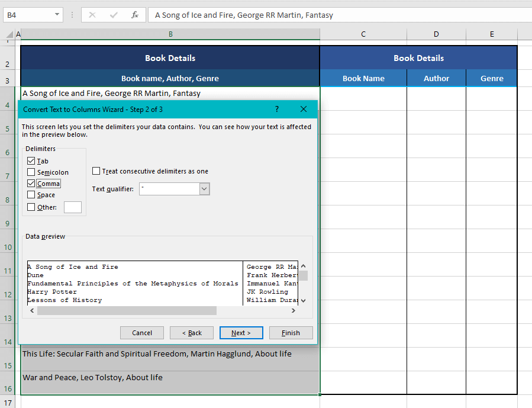Click the Other delimiter input box
The height and width of the screenshot is (408, 532).
click(72, 207)
